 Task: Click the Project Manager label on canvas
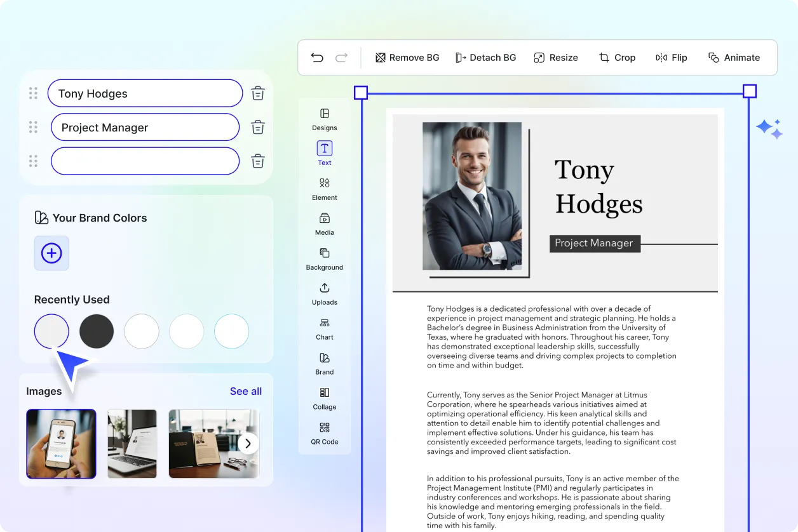(595, 243)
